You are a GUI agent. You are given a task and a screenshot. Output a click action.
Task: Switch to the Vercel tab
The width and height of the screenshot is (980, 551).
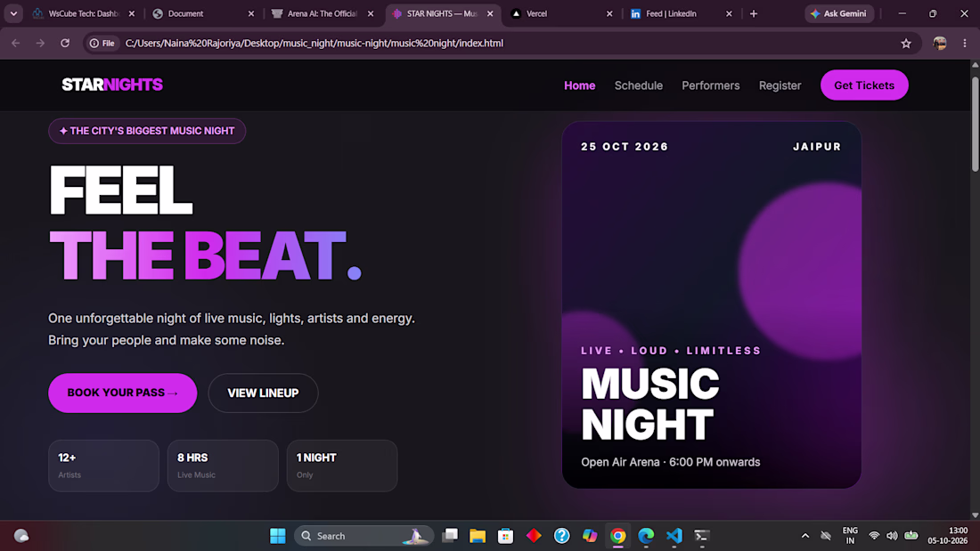(x=561, y=13)
